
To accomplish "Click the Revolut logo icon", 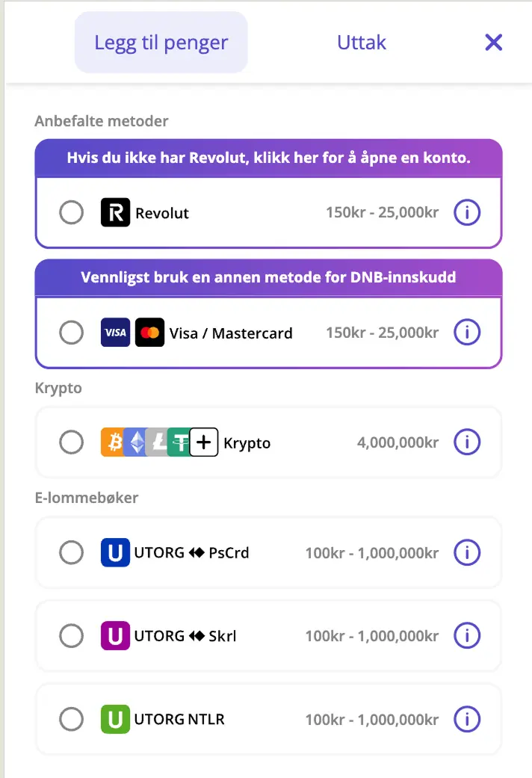I will 114,212.
